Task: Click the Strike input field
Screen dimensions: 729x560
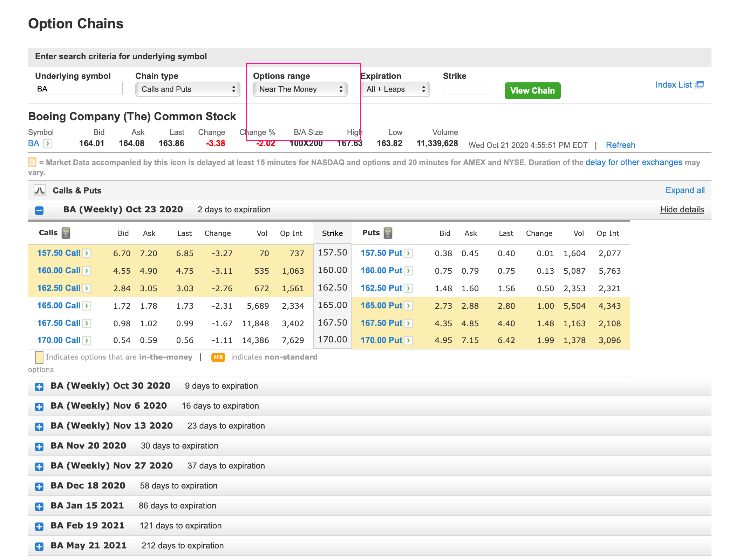Action: (x=468, y=89)
